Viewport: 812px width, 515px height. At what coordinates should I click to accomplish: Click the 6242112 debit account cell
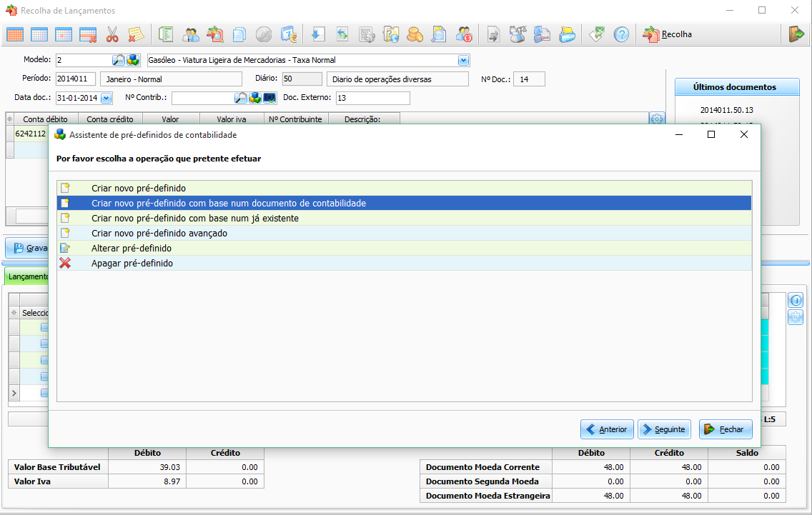(31, 134)
